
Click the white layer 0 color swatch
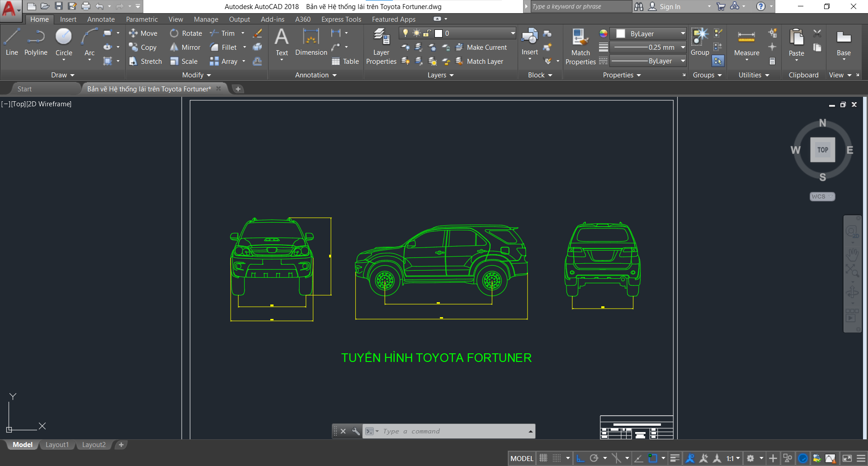click(439, 33)
